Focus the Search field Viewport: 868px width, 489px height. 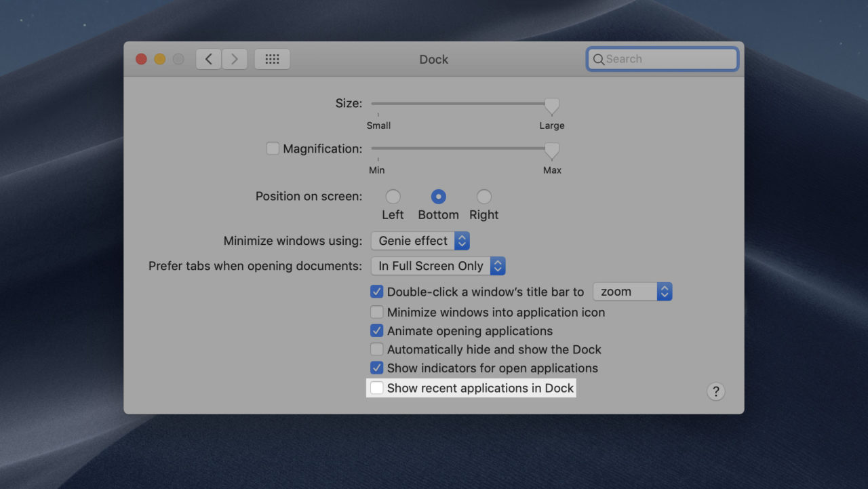(662, 59)
